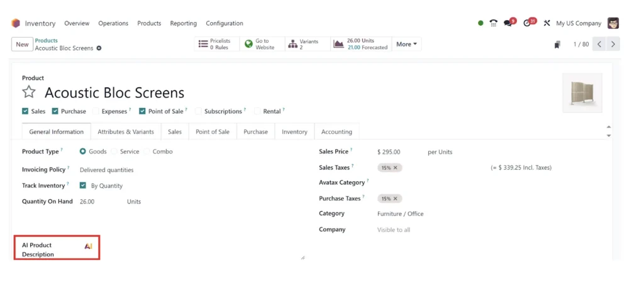Open the Inventory app home icon
This screenshot has width=644, height=294.
(x=16, y=23)
